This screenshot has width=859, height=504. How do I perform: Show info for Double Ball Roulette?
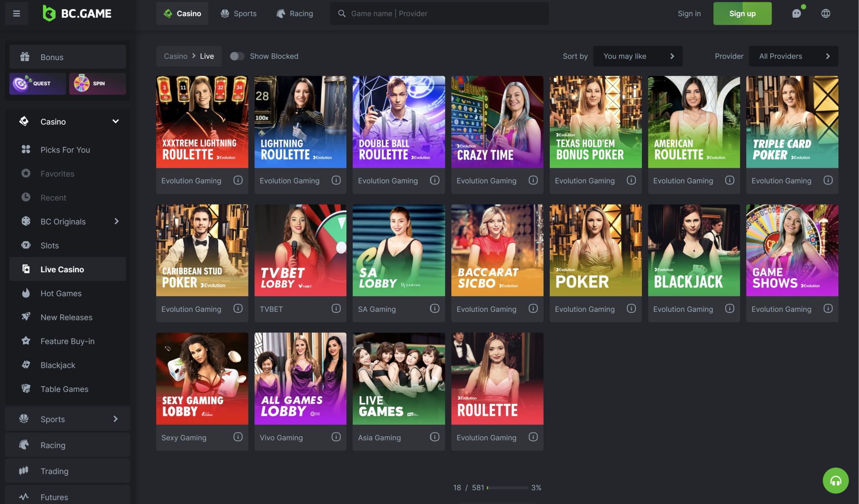pyautogui.click(x=435, y=180)
